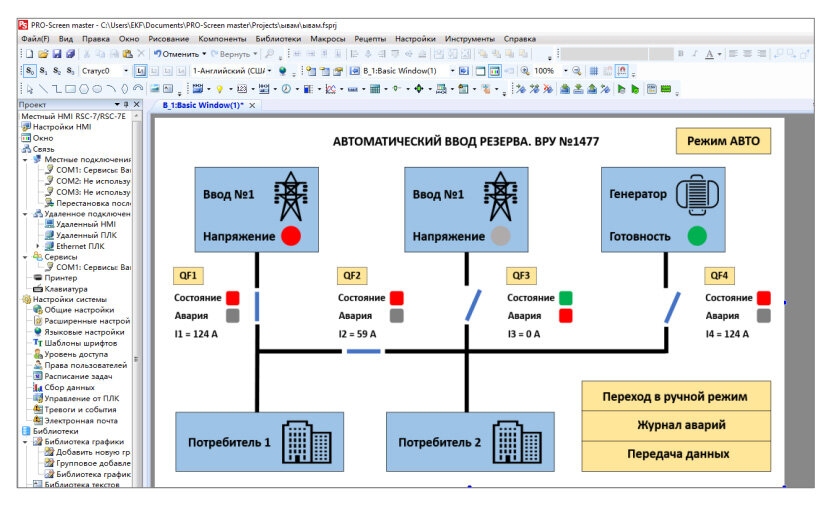Collapse the Удаленное подключение tree node
The image size is (836, 512).
(x=25, y=214)
